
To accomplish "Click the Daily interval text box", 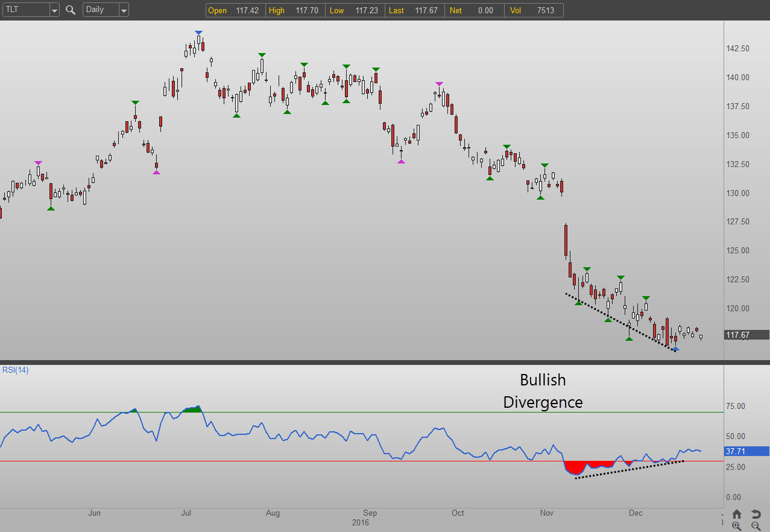I will coord(99,10).
